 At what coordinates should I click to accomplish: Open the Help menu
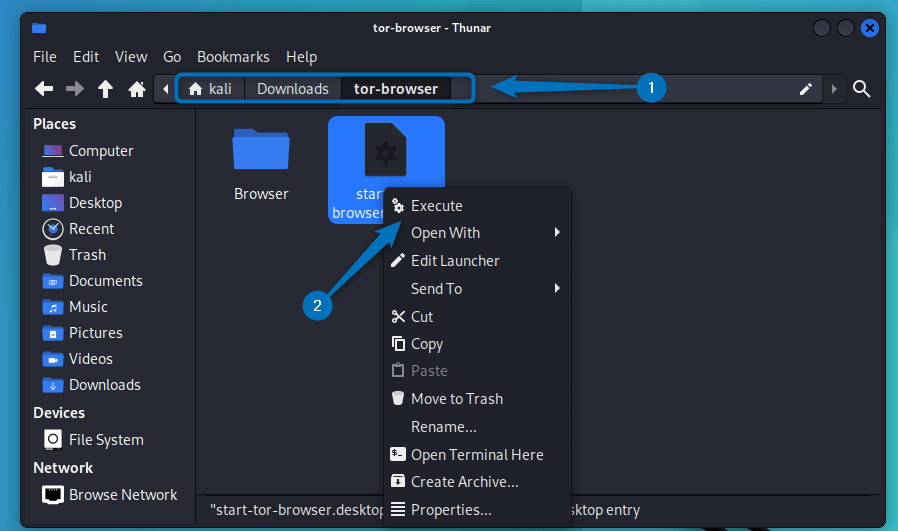click(302, 57)
